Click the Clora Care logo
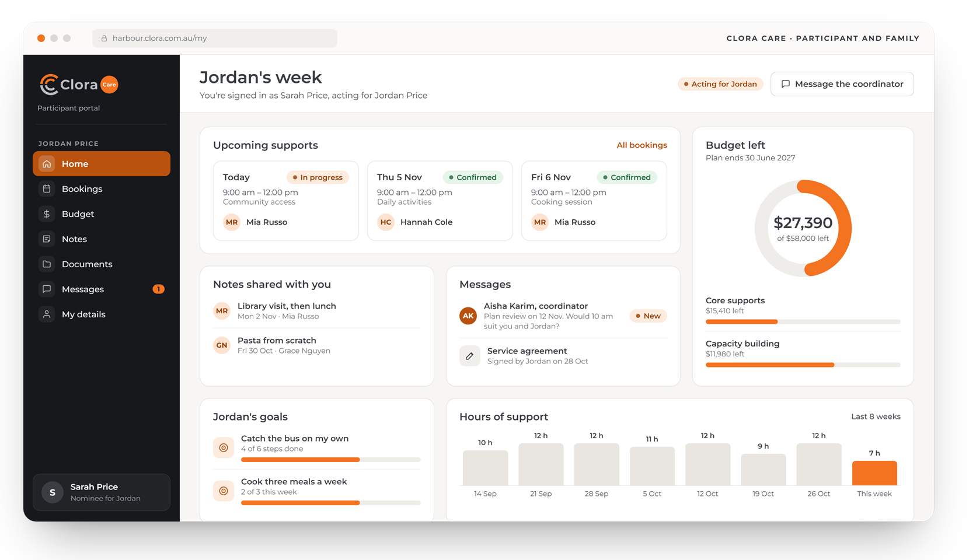Screen dimensions: 969x560 click(x=79, y=85)
